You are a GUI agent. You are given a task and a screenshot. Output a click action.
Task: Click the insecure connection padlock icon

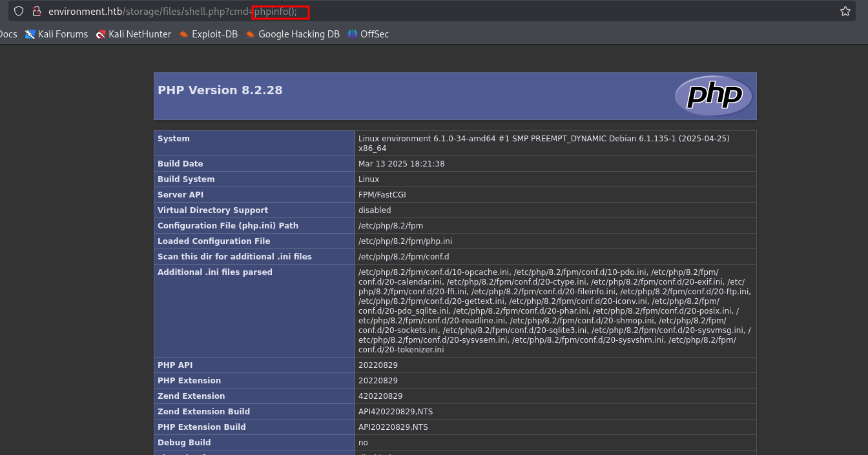[x=37, y=11]
